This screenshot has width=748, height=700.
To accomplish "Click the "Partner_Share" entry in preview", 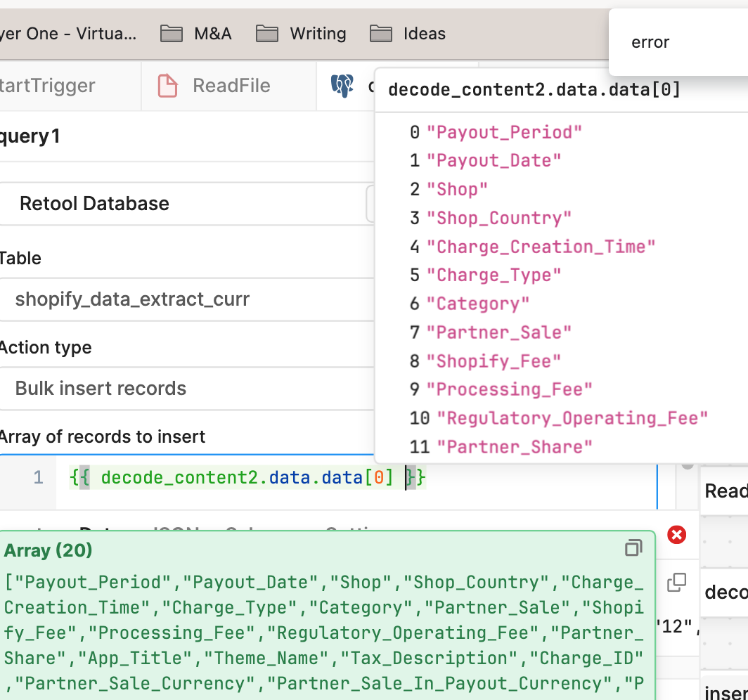I will click(515, 447).
